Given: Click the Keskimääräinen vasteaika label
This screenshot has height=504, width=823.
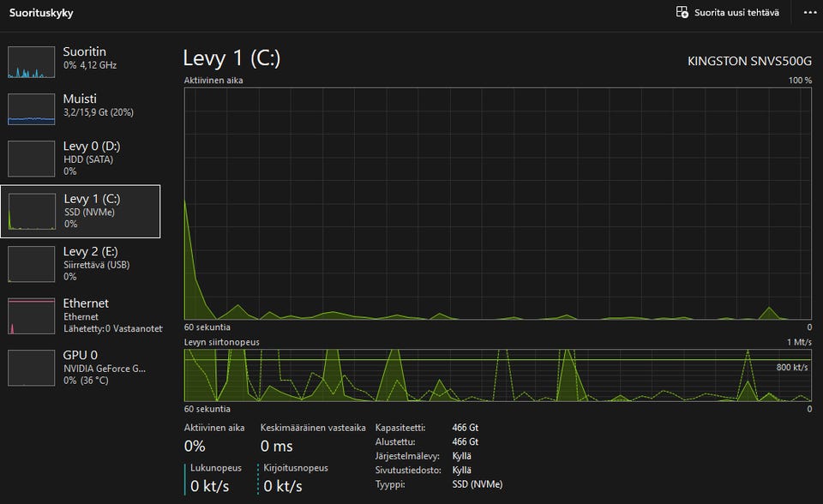Looking at the screenshot, I should tap(313, 428).
